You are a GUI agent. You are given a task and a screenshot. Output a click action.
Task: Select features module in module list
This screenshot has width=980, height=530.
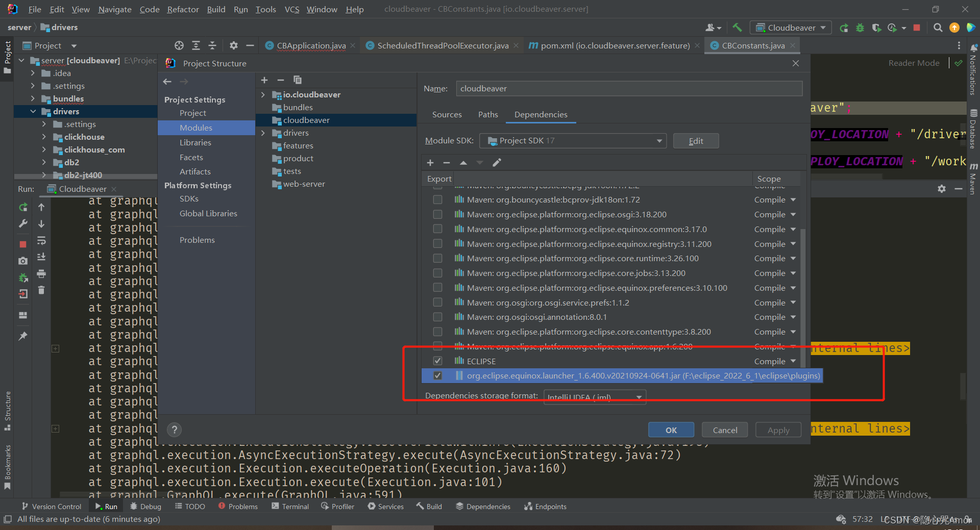[299, 146]
